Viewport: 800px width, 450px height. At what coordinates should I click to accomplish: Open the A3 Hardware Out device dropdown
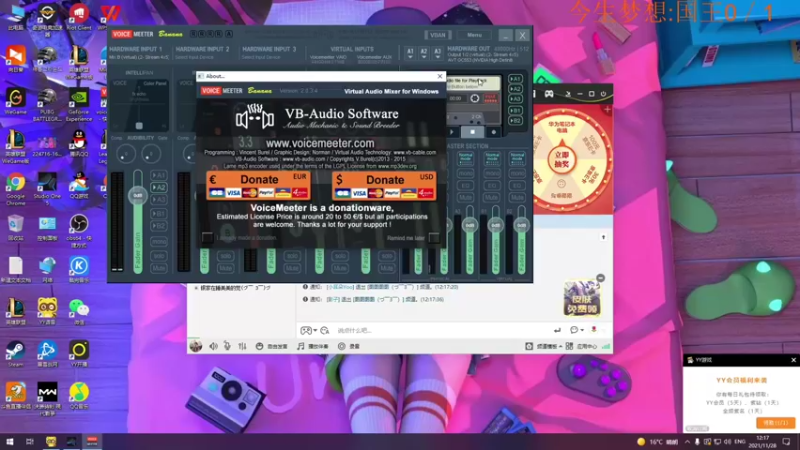coord(437,53)
